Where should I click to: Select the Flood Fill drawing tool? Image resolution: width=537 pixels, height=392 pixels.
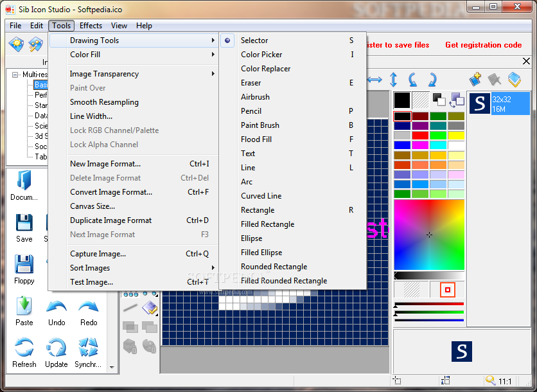293,139
